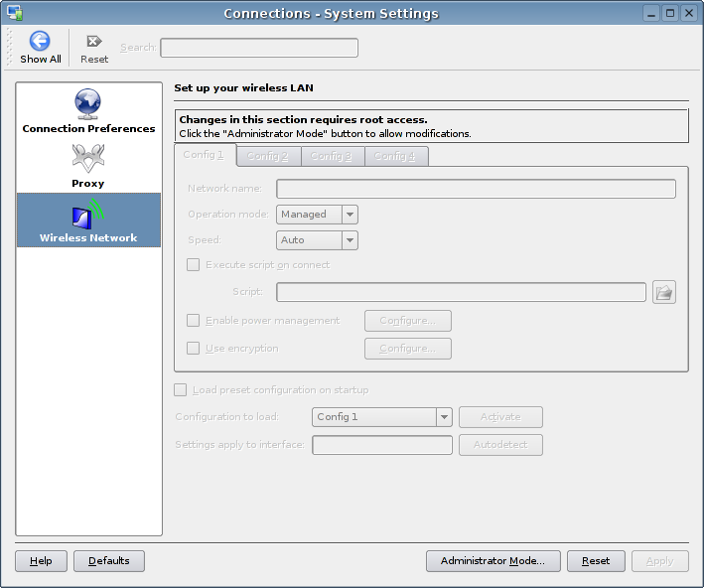The image size is (704, 588).
Task: Click the Search field in toolbar
Action: tap(259, 48)
